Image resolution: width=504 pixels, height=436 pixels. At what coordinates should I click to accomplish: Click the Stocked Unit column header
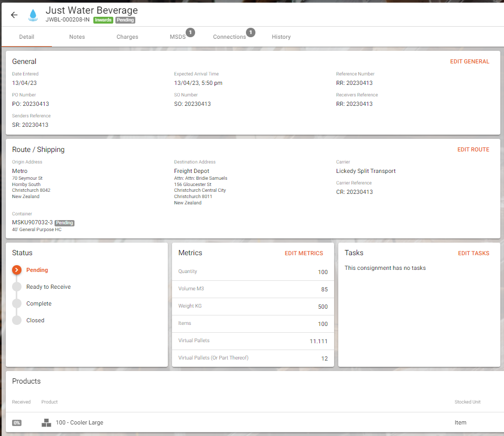click(x=467, y=402)
